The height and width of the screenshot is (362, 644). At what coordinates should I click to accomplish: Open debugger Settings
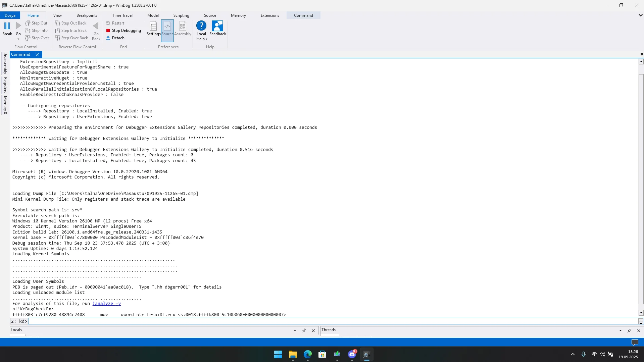coord(153,29)
